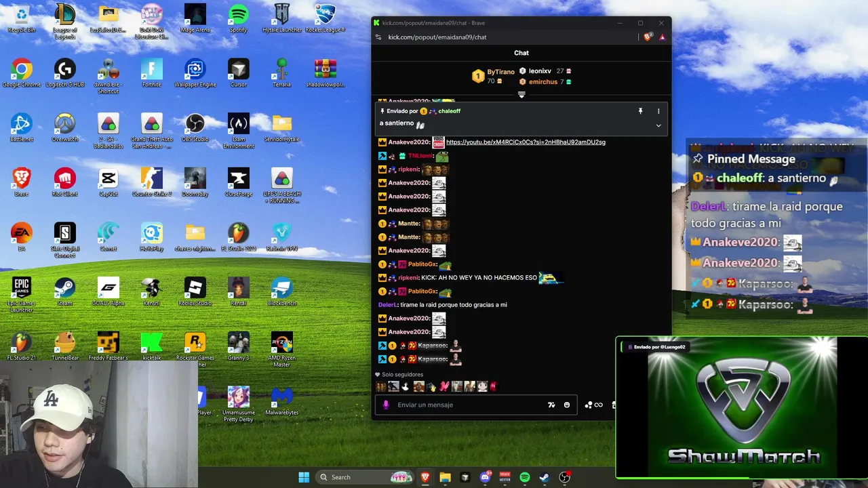Unpin the pinned chat message

(640, 111)
